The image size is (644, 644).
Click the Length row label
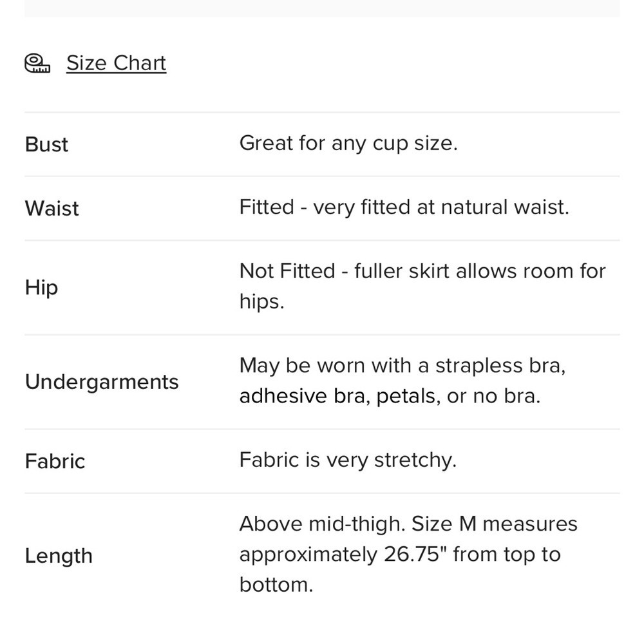pos(59,556)
